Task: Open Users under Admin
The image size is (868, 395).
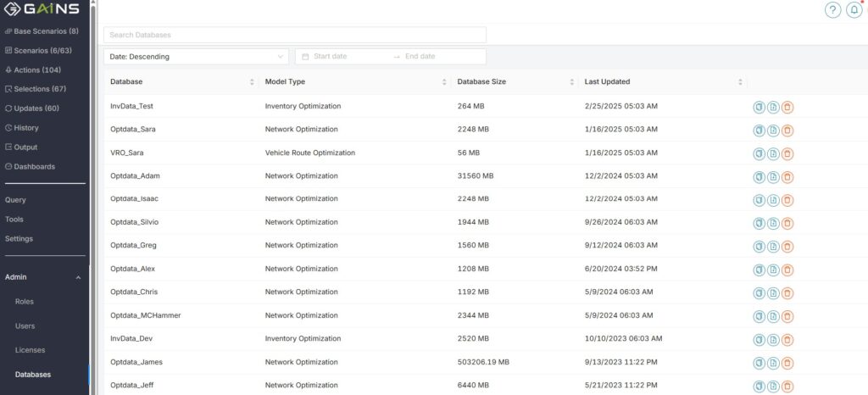Action: coord(25,325)
